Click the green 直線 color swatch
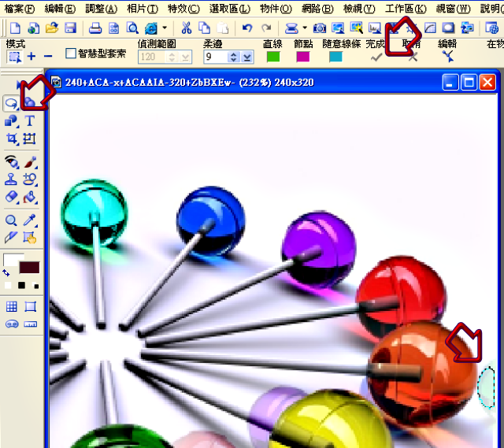This screenshot has width=504, height=448. (273, 57)
